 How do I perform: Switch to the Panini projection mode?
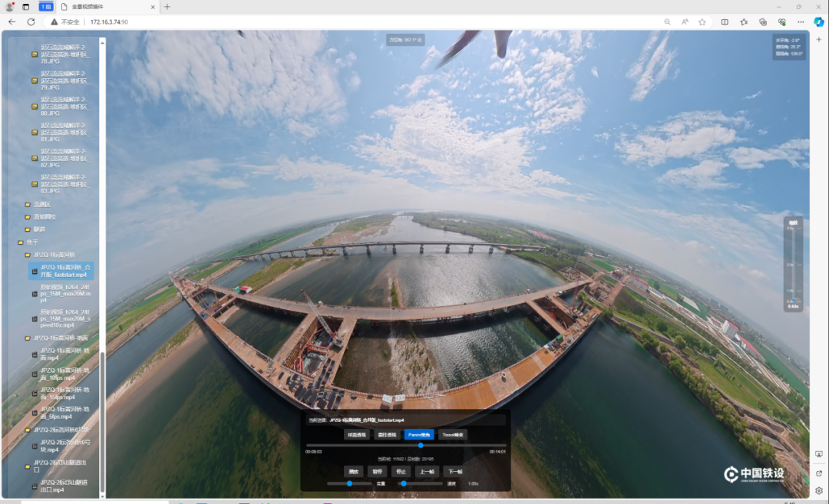pyautogui.click(x=419, y=434)
